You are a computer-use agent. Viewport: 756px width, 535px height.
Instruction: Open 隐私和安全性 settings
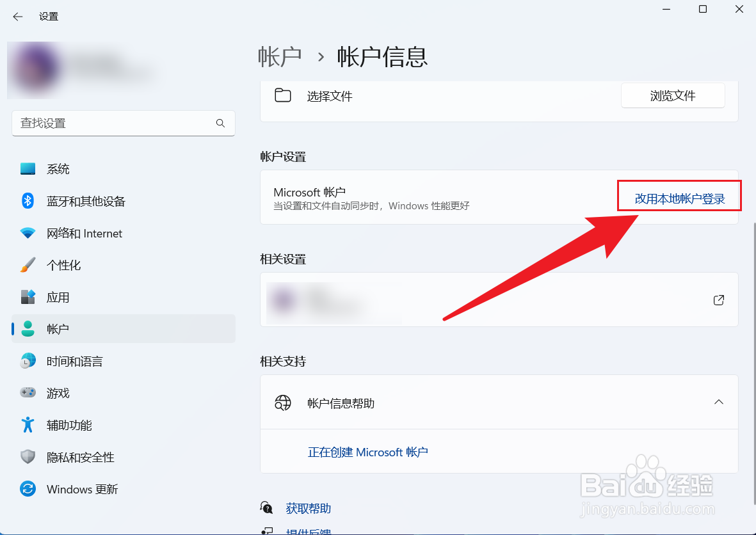[124, 457]
